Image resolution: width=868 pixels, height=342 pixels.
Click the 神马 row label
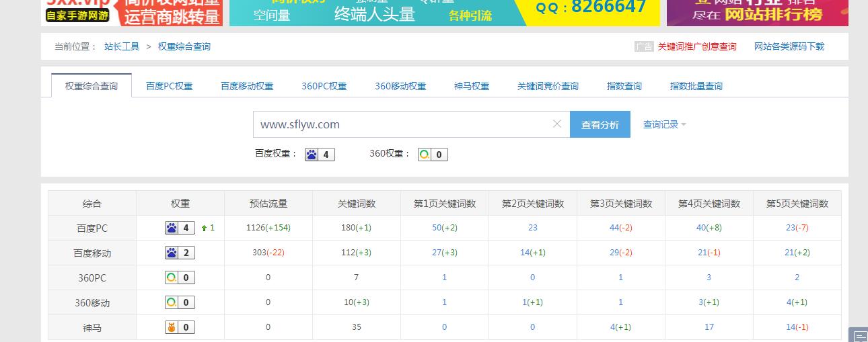[x=92, y=327]
